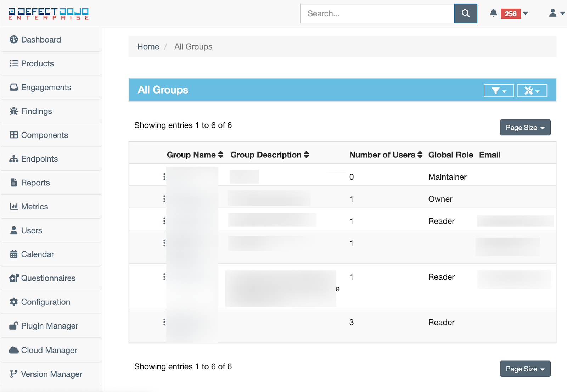
Task: Open row actions menu for Maintainer group
Action: pyautogui.click(x=164, y=177)
